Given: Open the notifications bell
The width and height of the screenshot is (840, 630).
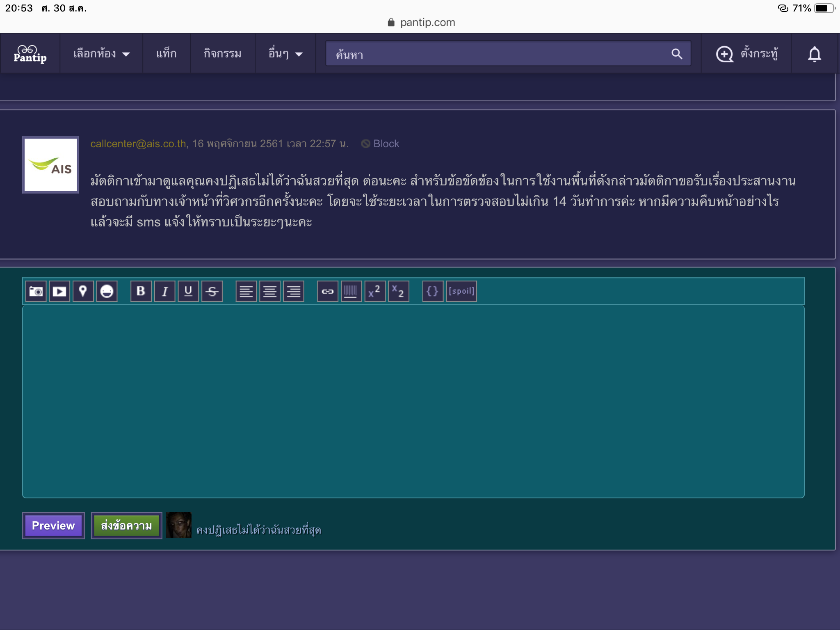Looking at the screenshot, I should pyautogui.click(x=814, y=54).
